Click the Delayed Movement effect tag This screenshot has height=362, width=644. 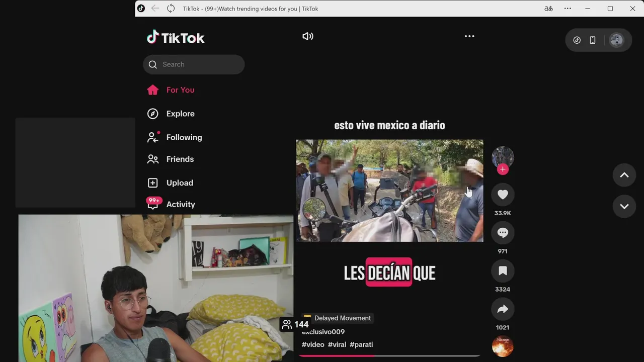click(338, 318)
